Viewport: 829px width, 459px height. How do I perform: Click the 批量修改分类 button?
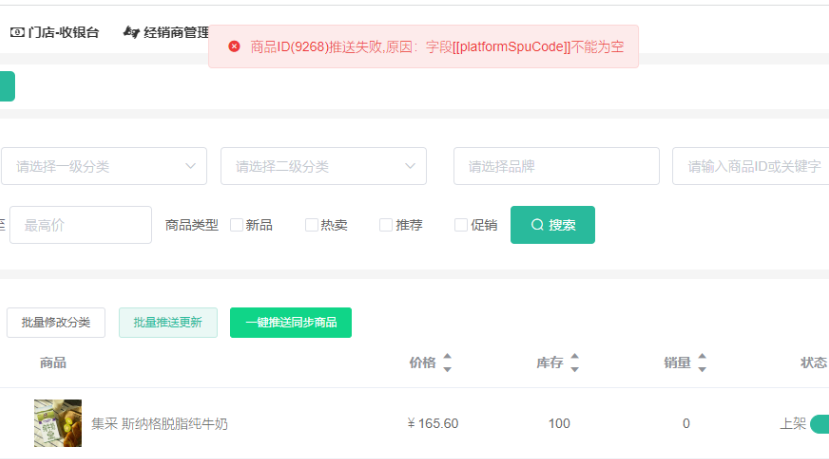pos(56,323)
